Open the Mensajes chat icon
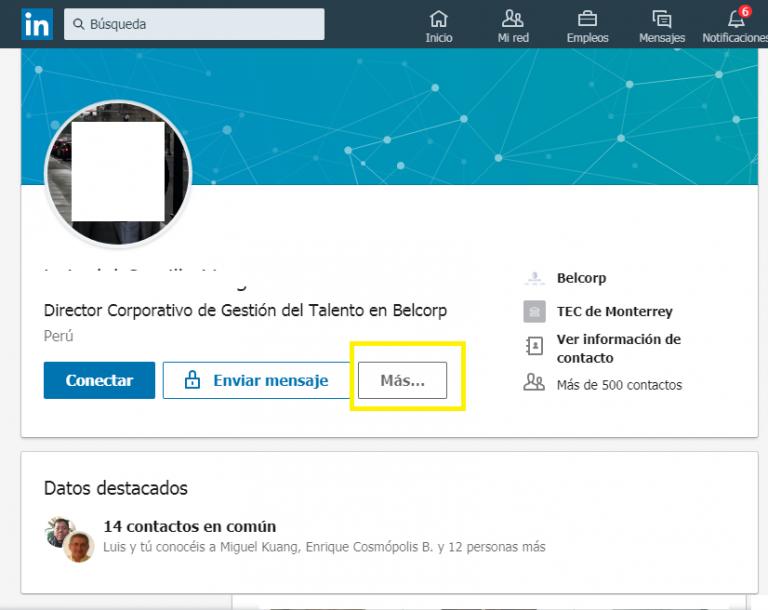768x610 pixels. (661, 18)
